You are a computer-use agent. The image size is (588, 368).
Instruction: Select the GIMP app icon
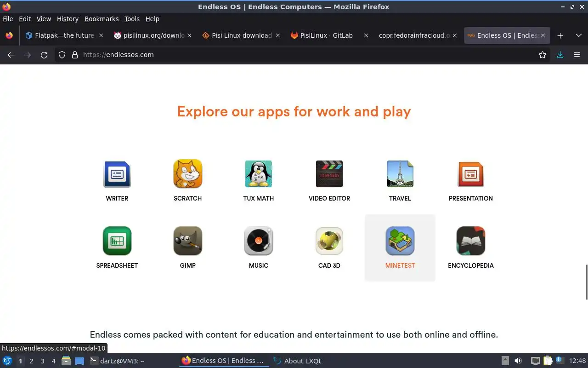(187, 241)
